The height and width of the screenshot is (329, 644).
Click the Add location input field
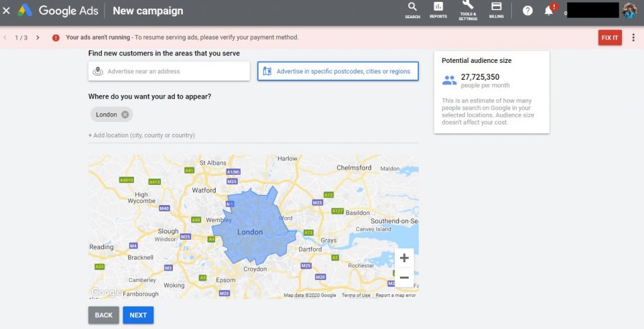tap(253, 135)
